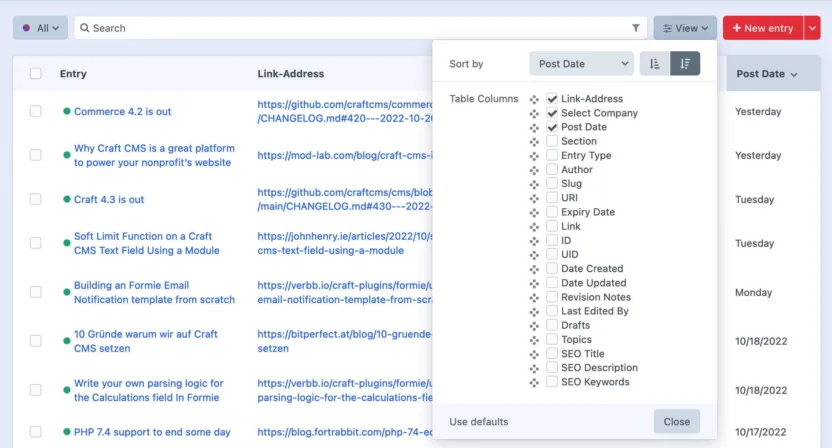Open the All status dropdown

[40, 28]
